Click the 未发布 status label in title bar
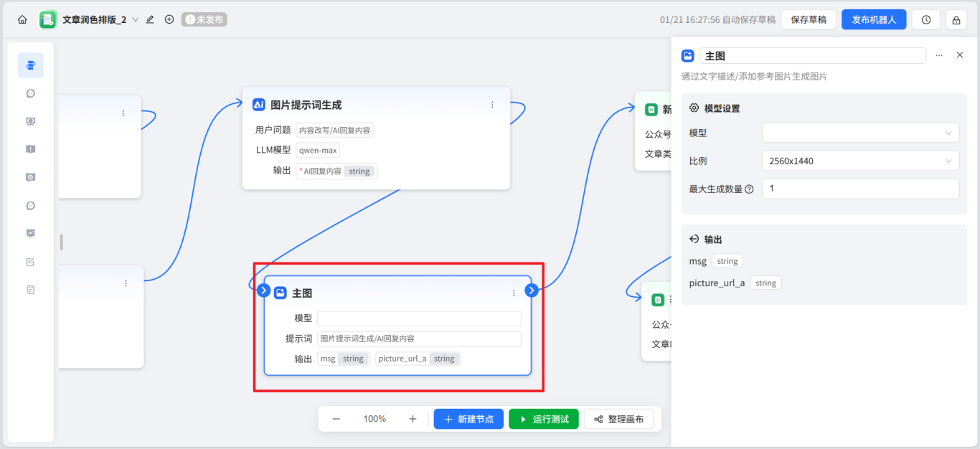 (x=204, y=19)
